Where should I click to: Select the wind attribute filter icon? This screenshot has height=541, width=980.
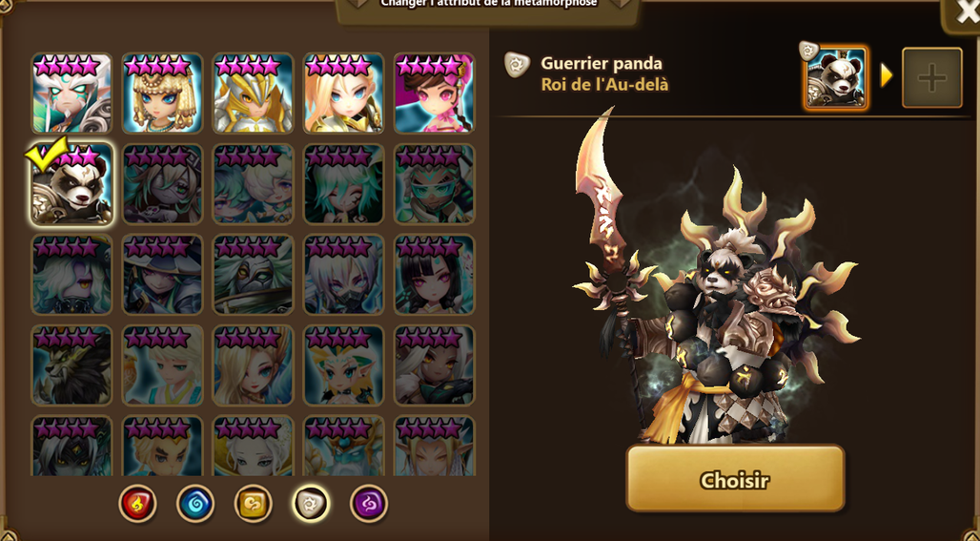tap(254, 503)
